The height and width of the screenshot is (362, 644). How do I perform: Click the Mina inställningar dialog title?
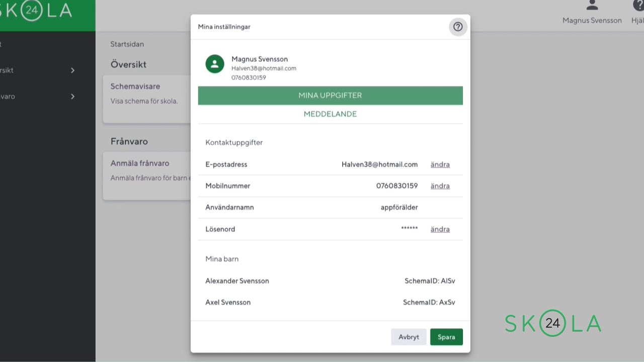[x=224, y=27]
